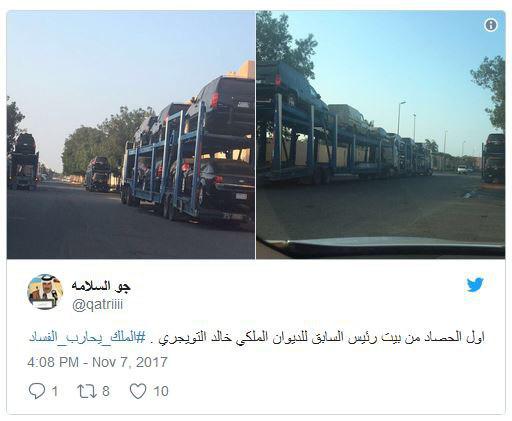Viewport: 512px width, 421px height.
Task: Click the info icon on the photo
Action: pyautogui.click(x=491, y=25)
